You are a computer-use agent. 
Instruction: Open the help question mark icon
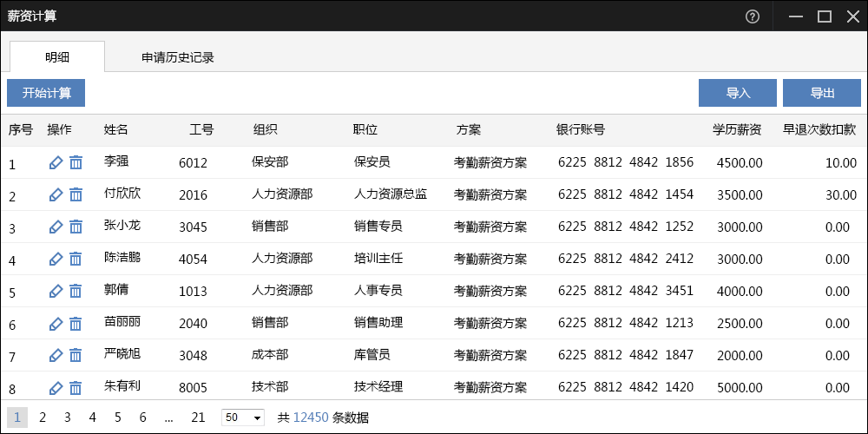click(753, 16)
